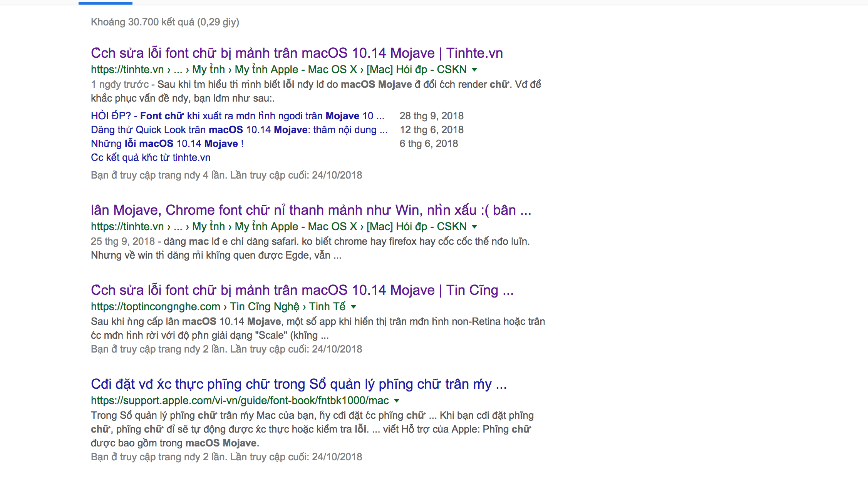Image resolution: width=868 pixels, height=478 pixels.
Task: Expand dropdown arrow after second tinhte.vn URL
Action: [474, 227]
